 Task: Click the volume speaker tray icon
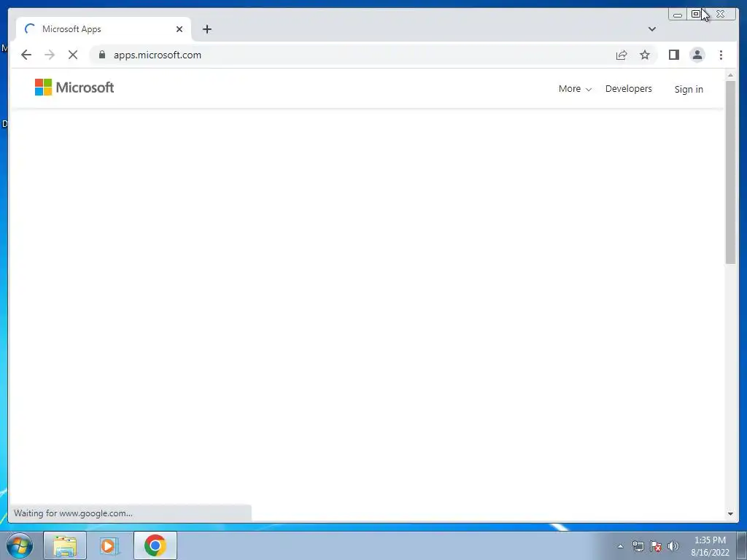tap(673, 546)
